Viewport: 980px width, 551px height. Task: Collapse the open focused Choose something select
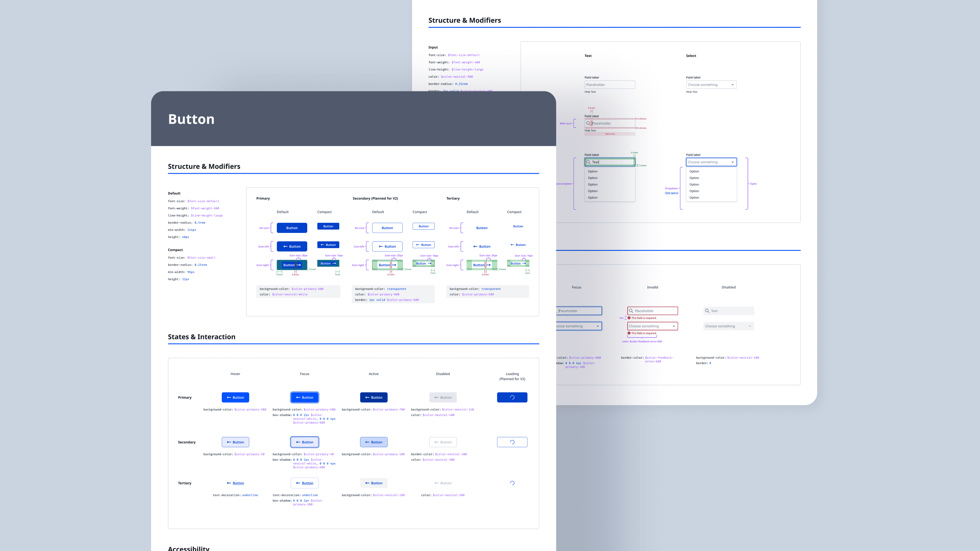[x=732, y=162]
